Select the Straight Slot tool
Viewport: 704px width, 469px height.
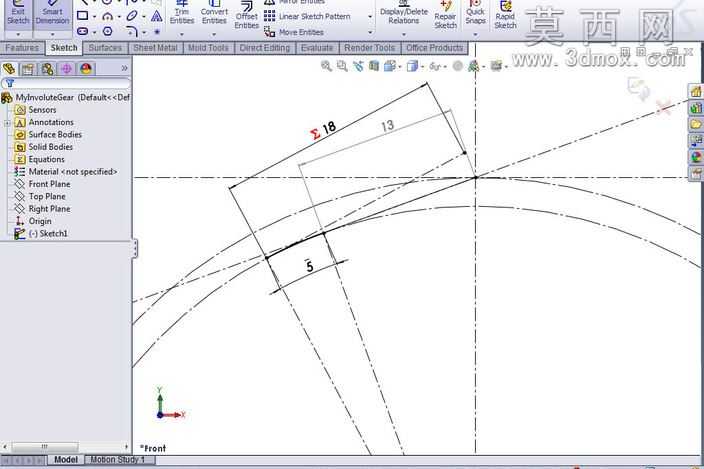(83, 31)
